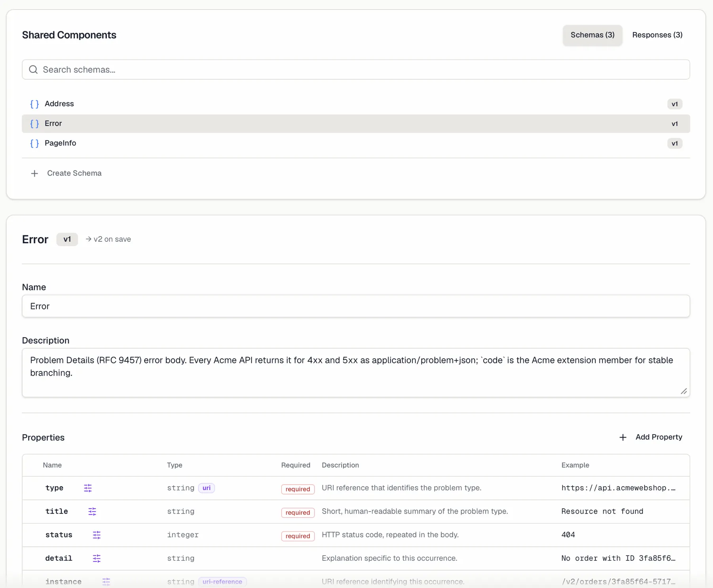Image resolution: width=713 pixels, height=588 pixels.
Task: Click description 'Short, human-readable summary of the problem type.'
Action: click(x=415, y=512)
